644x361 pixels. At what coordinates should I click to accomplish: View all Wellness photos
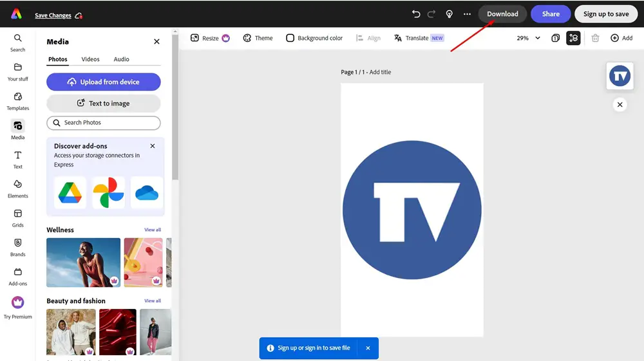[x=153, y=230]
